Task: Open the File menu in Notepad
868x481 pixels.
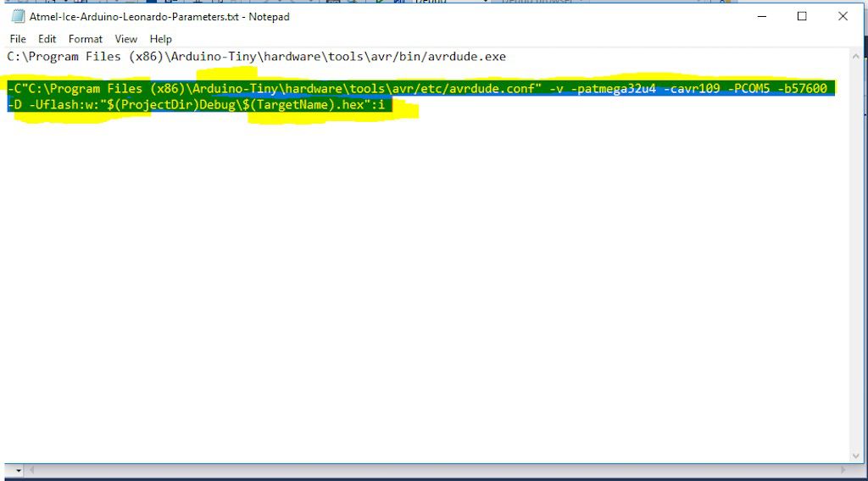Action: pyautogui.click(x=18, y=39)
